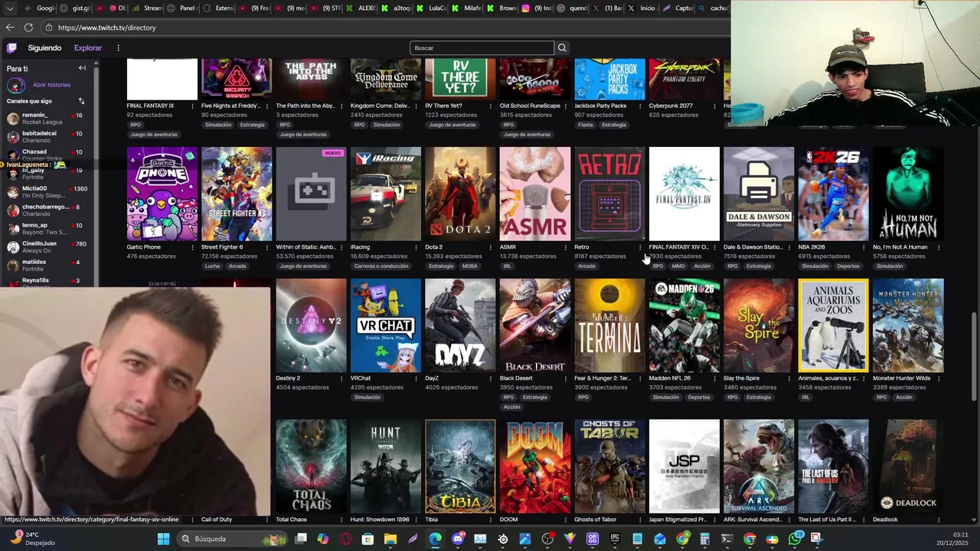
Task: Open ramanin_ channel avatar
Action: (x=13, y=119)
